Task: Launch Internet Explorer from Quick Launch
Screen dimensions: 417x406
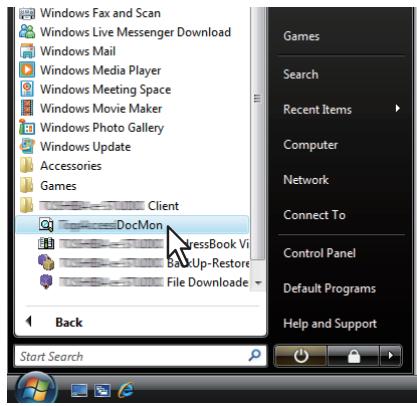Action: [x=125, y=390]
